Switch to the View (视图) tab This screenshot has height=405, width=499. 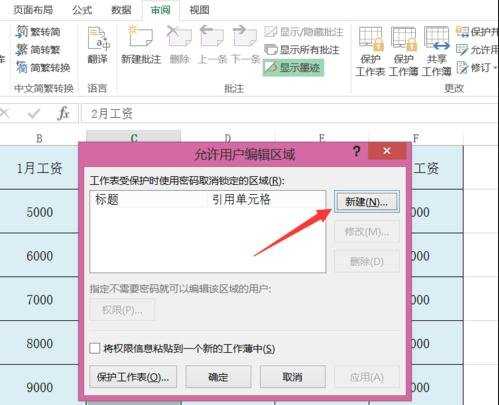199,10
